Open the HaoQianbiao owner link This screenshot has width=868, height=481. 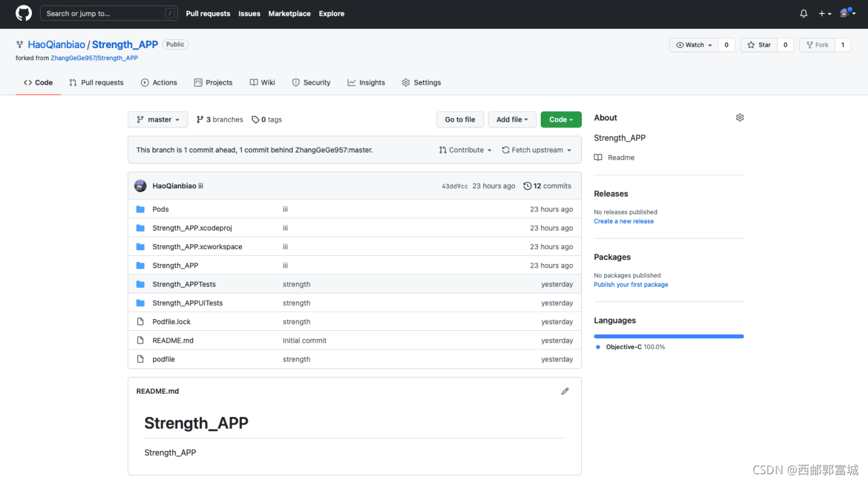click(x=57, y=44)
